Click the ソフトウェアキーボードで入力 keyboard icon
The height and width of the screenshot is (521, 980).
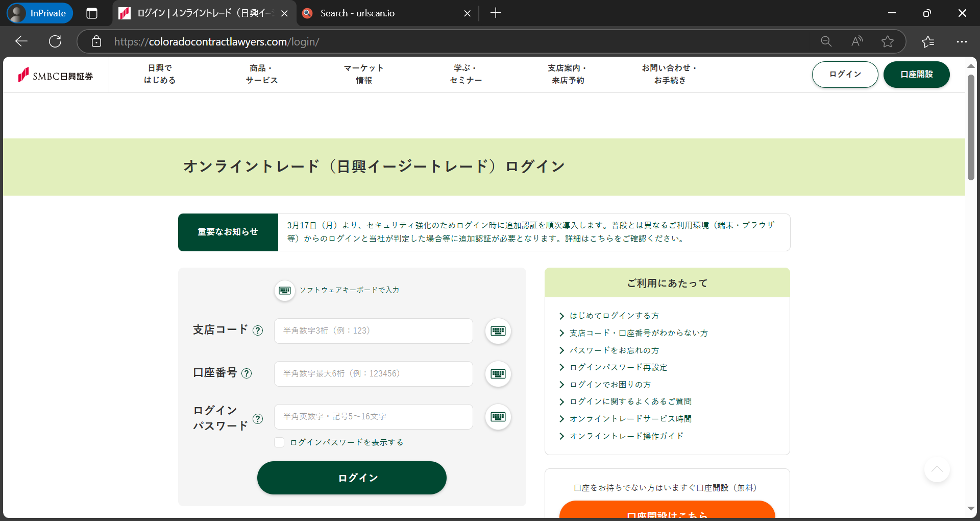click(285, 290)
